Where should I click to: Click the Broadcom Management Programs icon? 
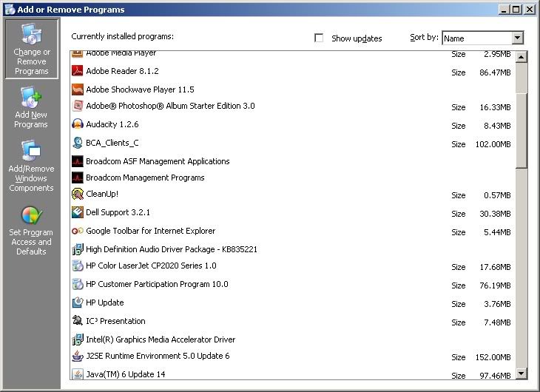pos(78,178)
